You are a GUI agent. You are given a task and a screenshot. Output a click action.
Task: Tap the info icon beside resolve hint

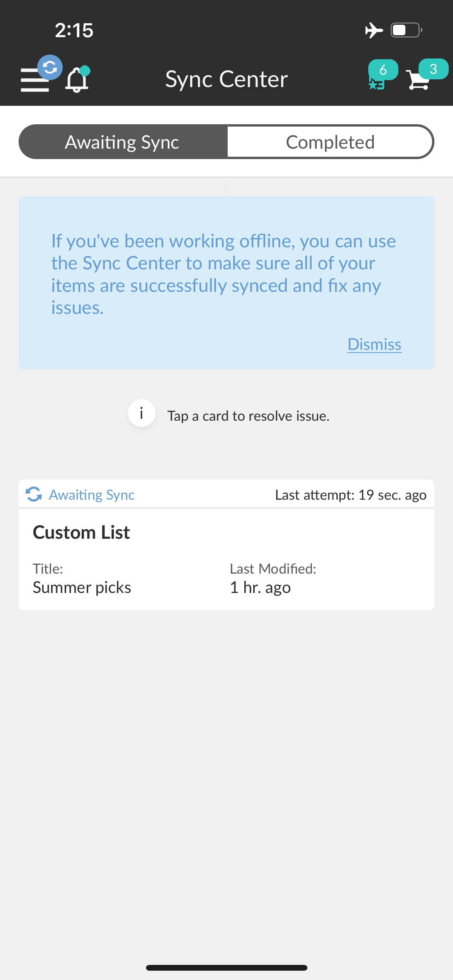tap(142, 413)
